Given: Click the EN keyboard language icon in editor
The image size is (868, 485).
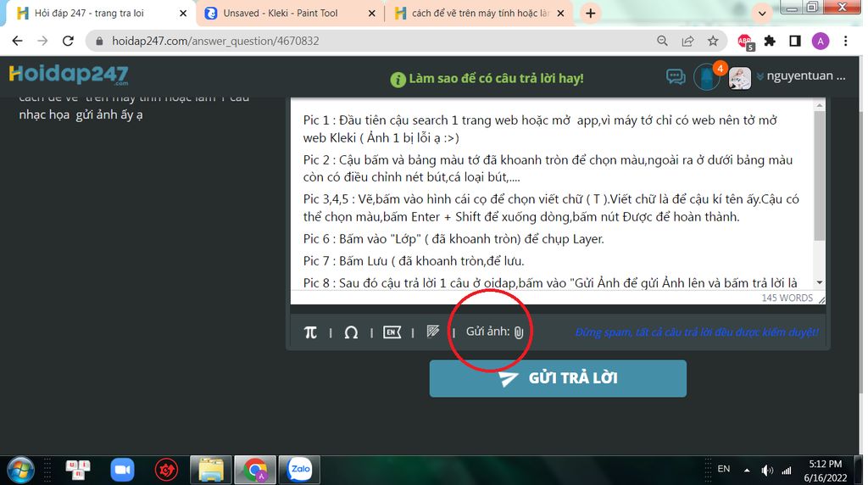Looking at the screenshot, I should (x=392, y=332).
